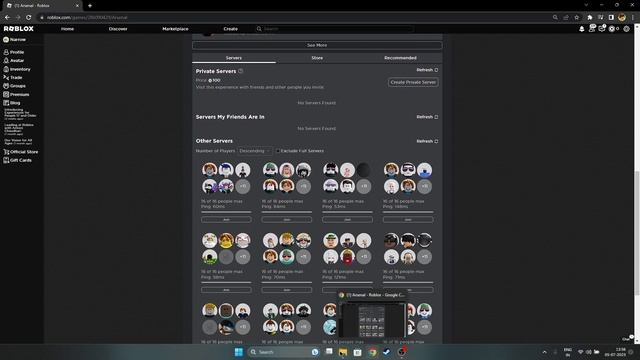This screenshot has height=360, width=640.
Task: Bookmark this page with the star
Action: click(x=577, y=18)
